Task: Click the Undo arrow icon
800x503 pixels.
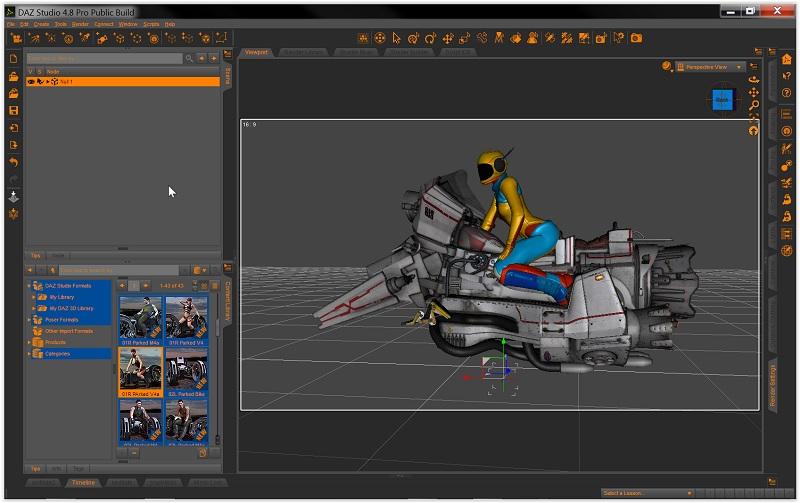Action: [14, 162]
